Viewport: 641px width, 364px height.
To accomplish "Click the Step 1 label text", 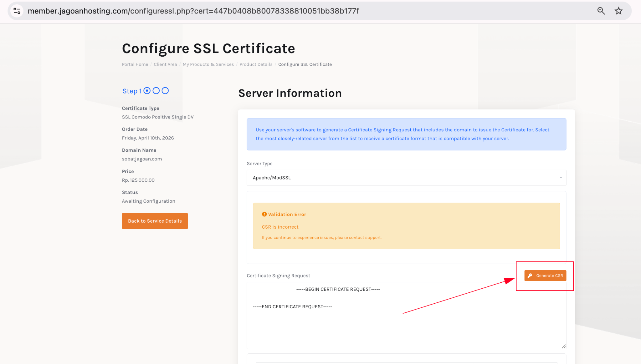I will (x=132, y=91).
